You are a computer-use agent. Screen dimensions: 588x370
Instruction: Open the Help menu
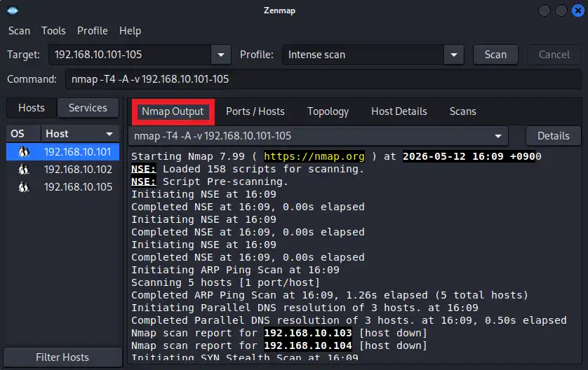coord(130,31)
